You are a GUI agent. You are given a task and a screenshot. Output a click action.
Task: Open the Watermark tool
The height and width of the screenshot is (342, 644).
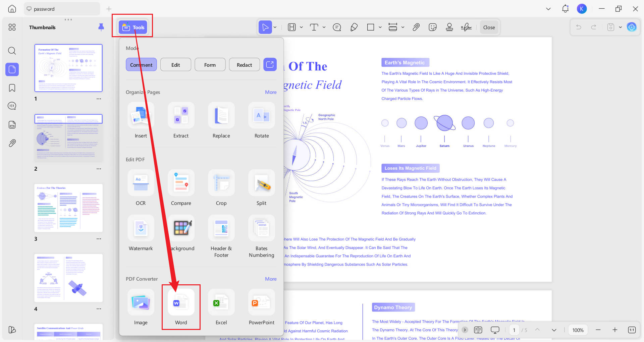coord(141,233)
